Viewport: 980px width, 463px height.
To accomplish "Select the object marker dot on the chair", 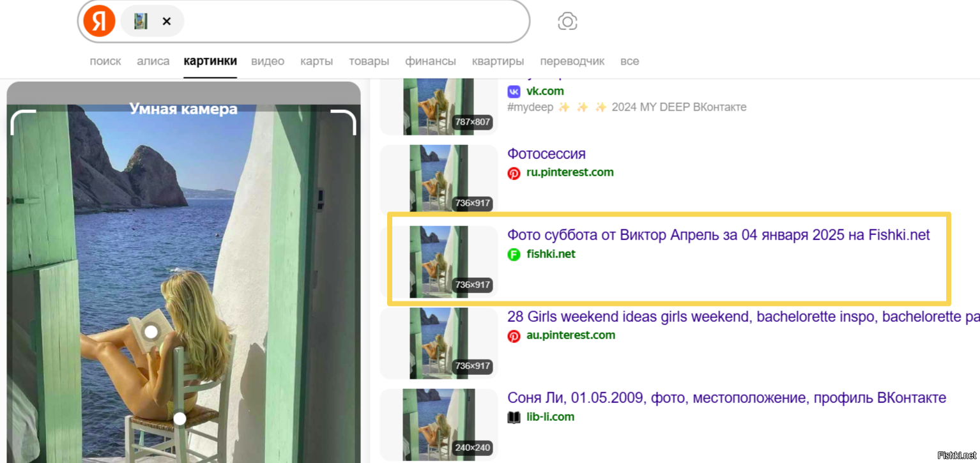I will 180,418.
